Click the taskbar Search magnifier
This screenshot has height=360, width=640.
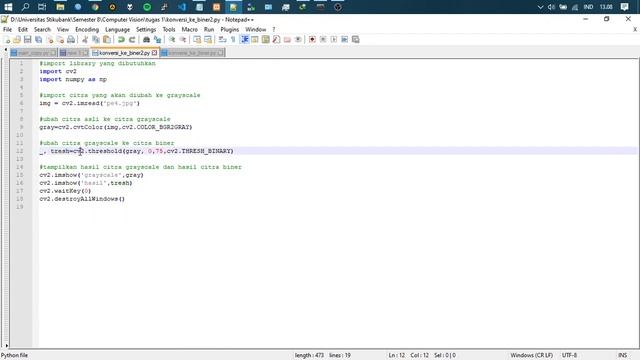25,7
